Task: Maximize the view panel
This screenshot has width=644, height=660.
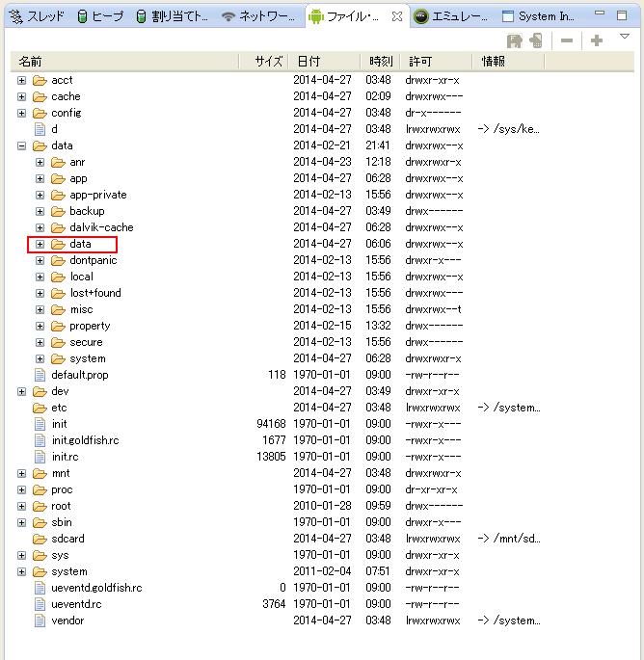Action: pyautogui.click(x=622, y=15)
